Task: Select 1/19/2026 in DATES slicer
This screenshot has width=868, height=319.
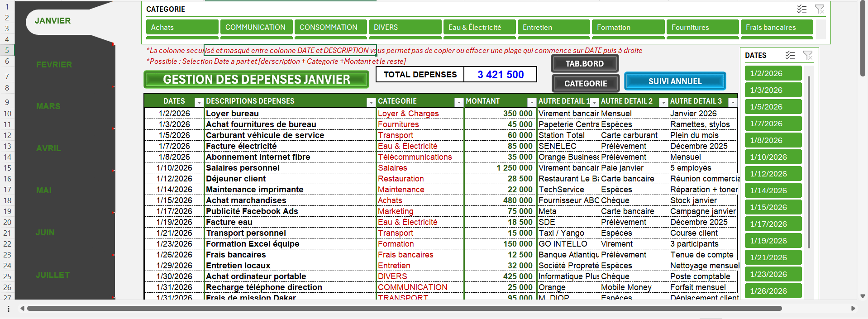Action: click(x=773, y=241)
